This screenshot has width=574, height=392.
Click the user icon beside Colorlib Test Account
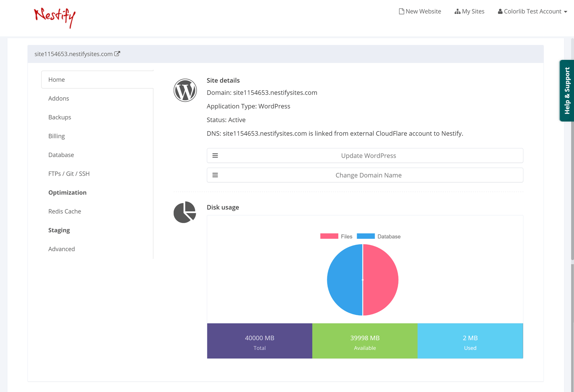coord(500,11)
